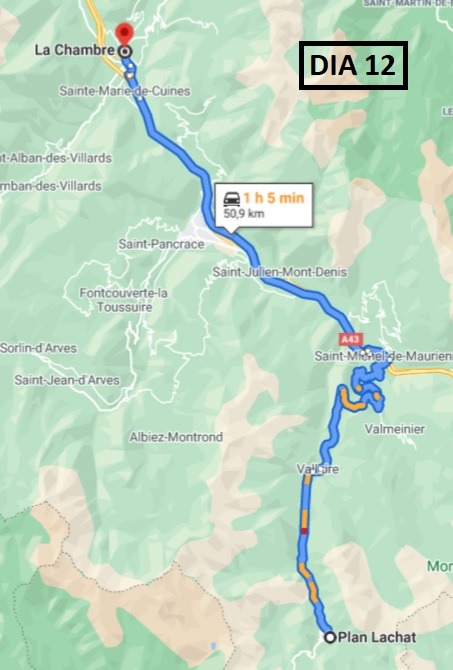Click the orange slow-traffic segment near Valmeinier
The width and height of the screenshot is (453, 670).
pos(352,401)
